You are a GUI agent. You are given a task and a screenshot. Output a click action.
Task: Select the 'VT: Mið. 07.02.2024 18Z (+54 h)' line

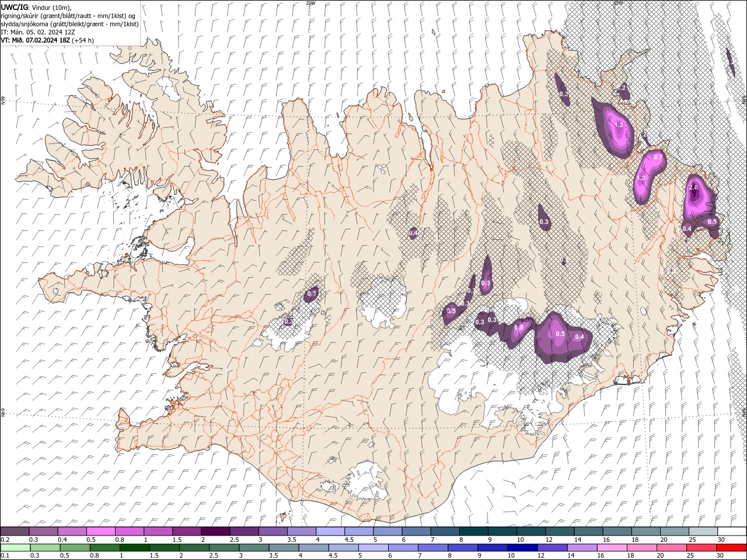[47, 40]
